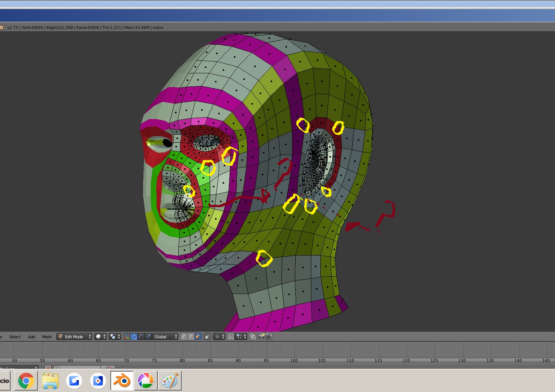555x392 pixels.
Task: Click the Add menu button
Action: pos(32,336)
